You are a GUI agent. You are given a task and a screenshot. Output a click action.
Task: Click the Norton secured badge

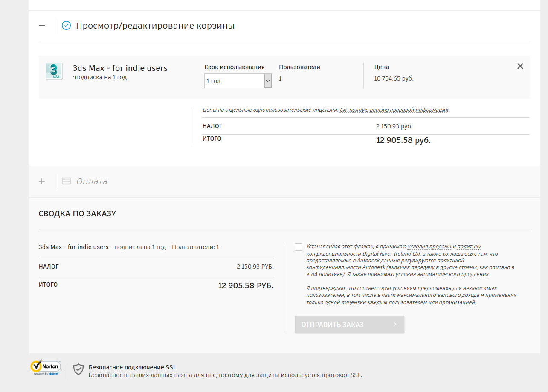(45, 368)
